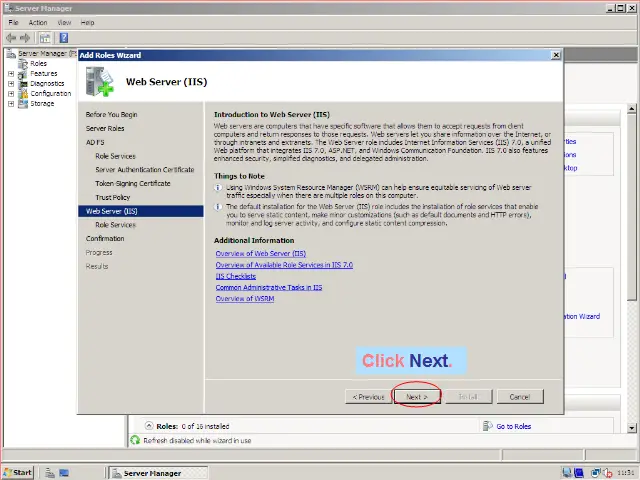Image resolution: width=640 pixels, height=480 pixels.
Task: Select the Features icon in the tree
Action: click(23, 74)
